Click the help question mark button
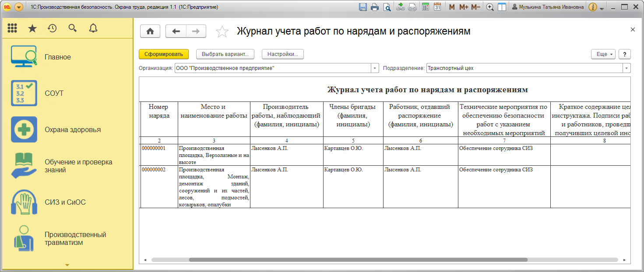Image resolution: width=644 pixels, height=272 pixels. coord(625,54)
